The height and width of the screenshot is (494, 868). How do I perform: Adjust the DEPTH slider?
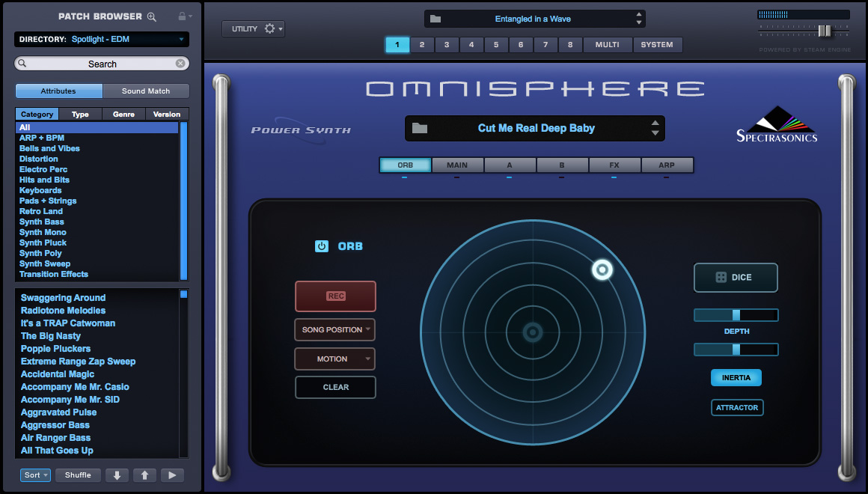coord(736,314)
